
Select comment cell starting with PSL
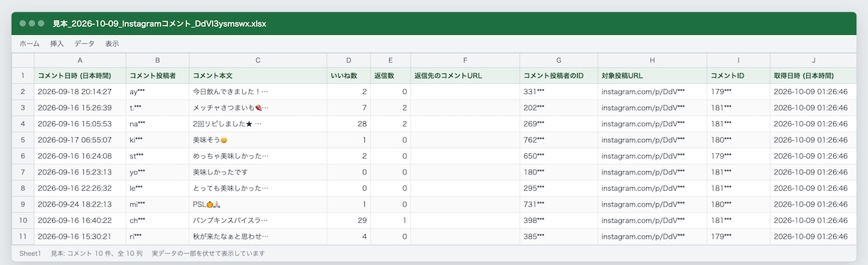258,204
